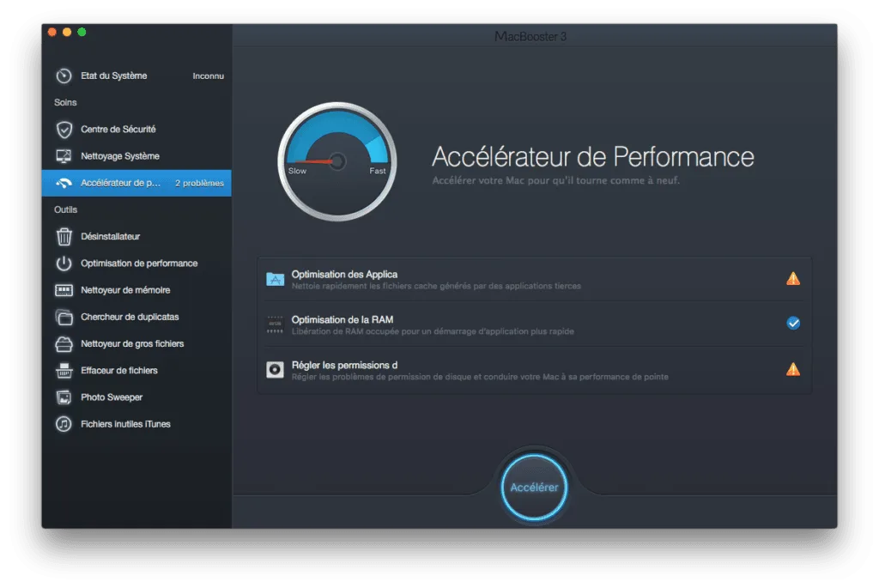The height and width of the screenshot is (588, 879).
Task: Open the Etat du Système section
Action: tap(103, 76)
